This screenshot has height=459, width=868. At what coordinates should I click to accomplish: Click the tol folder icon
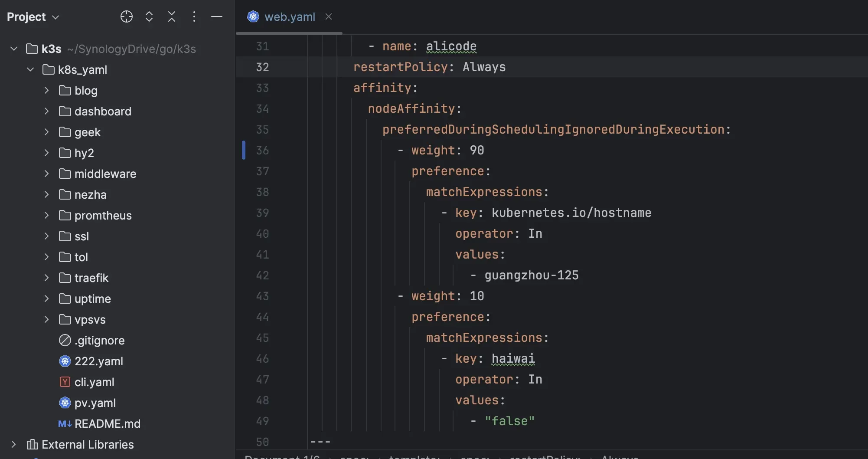(65, 257)
